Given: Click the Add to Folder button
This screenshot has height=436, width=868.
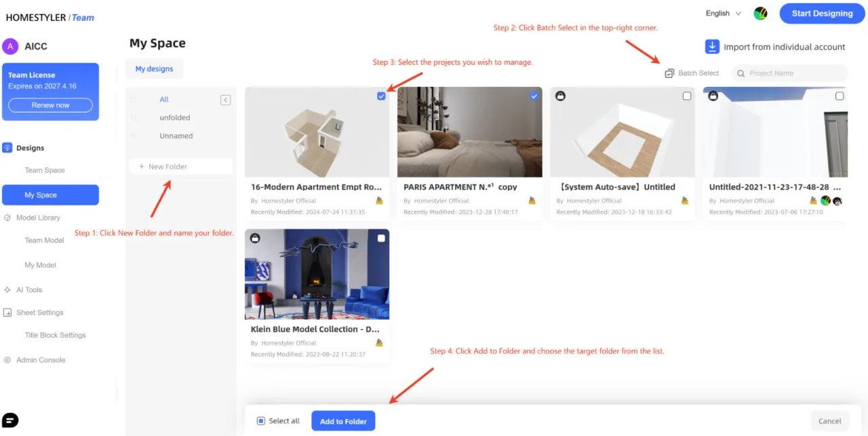Looking at the screenshot, I should click(x=343, y=421).
